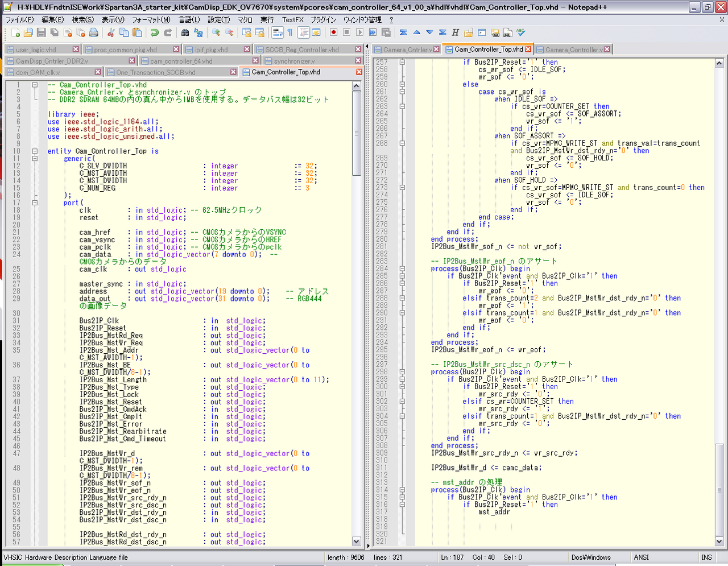Toggle indent guide display button
728x566 pixels.
click(303, 32)
